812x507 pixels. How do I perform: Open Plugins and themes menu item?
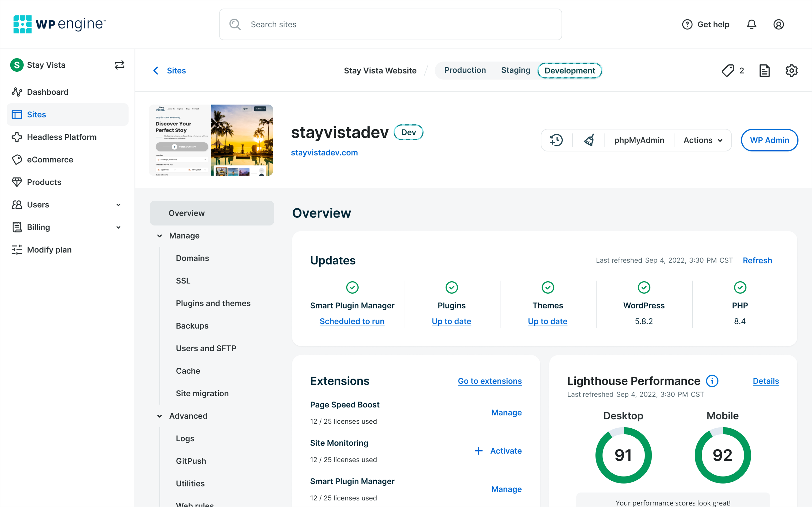coord(213,303)
